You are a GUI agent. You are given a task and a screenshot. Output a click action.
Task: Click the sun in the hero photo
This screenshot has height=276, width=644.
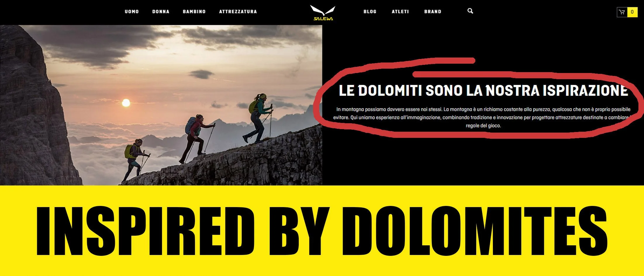click(x=126, y=103)
